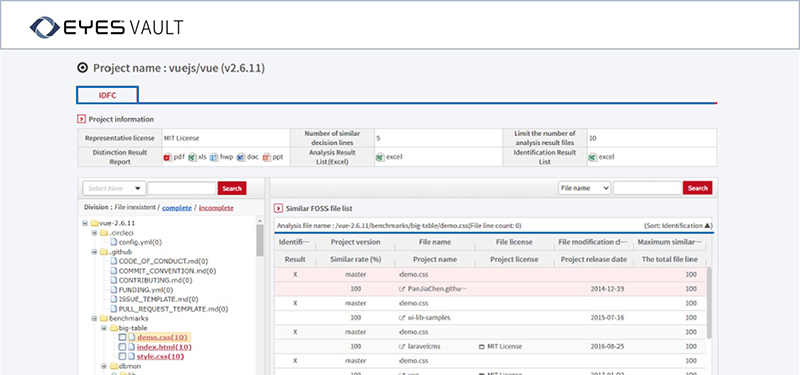Open the index.html(10) file link

(x=164, y=347)
